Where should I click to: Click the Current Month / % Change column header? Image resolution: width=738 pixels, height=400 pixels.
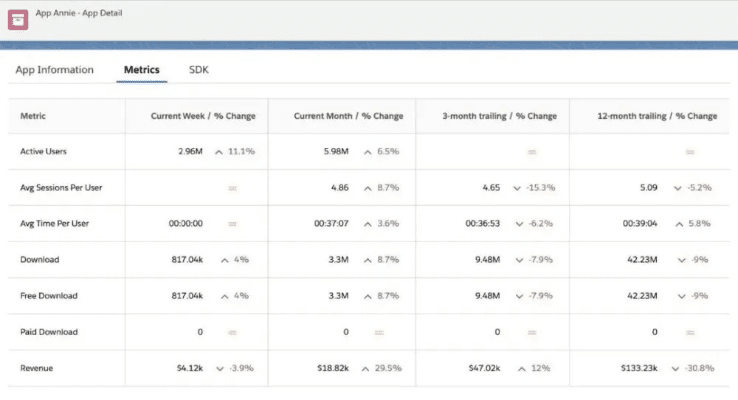pyautogui.click(x=348, y=116)
